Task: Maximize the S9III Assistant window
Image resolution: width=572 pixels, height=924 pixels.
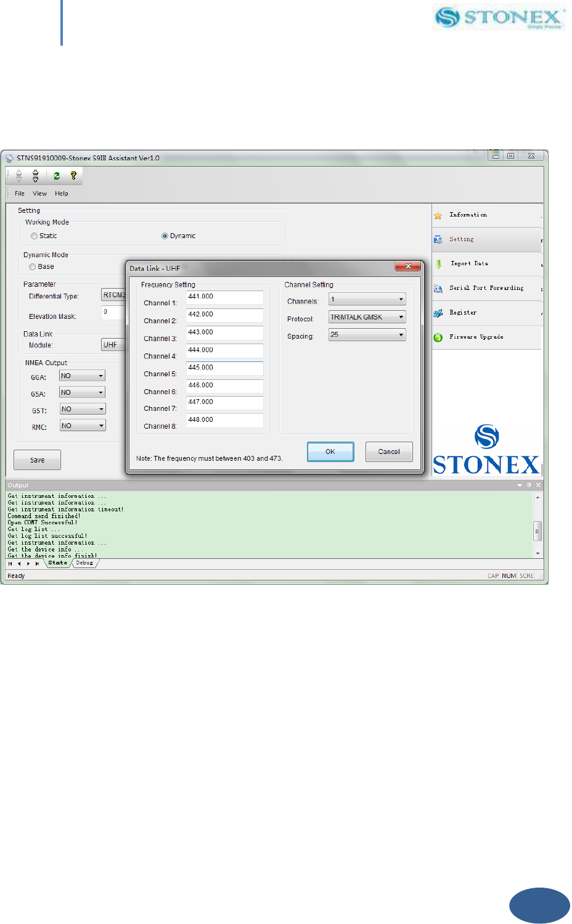Action: [510, 156]
